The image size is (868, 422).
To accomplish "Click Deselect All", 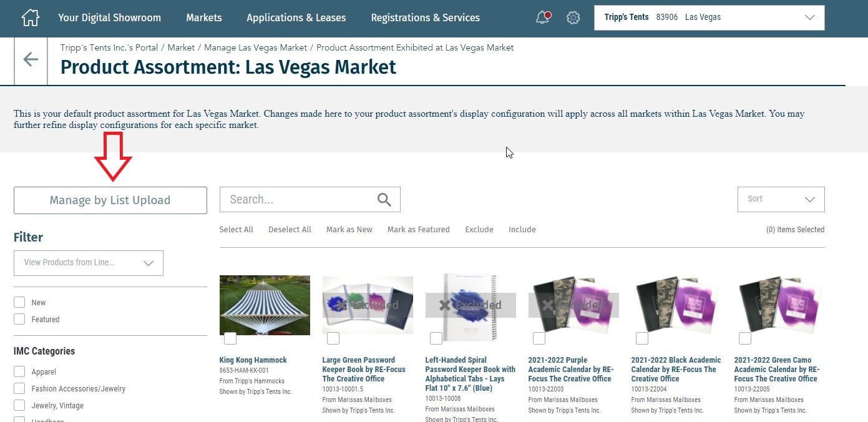I will pos(290,230).
